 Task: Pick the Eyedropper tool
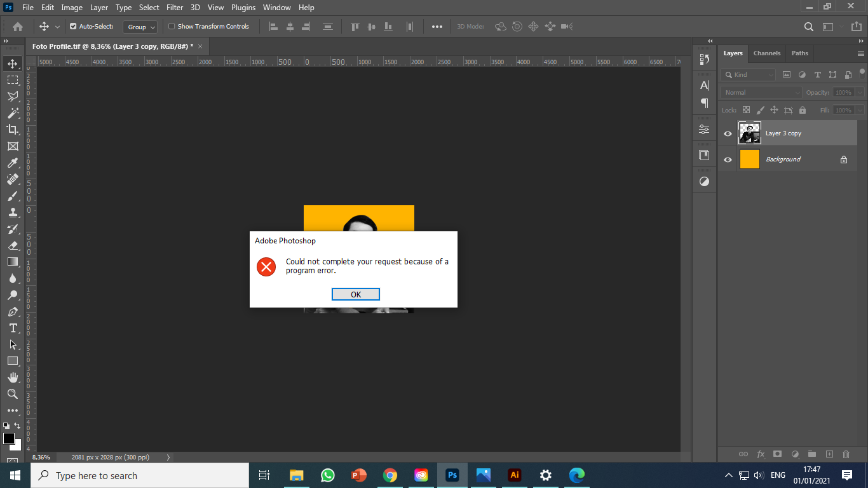[x=13, y=163]
